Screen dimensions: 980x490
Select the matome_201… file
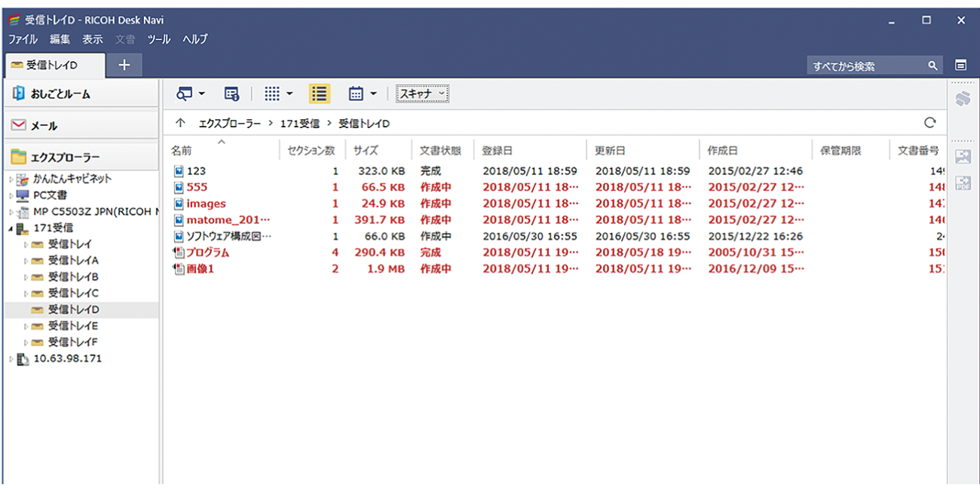point(228,219)
